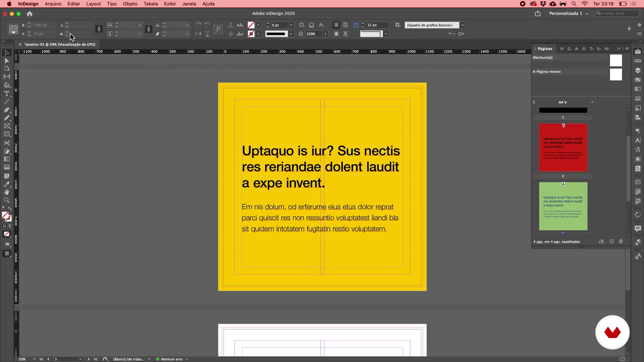The width and height of the screenshot is (644, 362).
Task: Toggle formatting affects text
Action: (x=10, y=226)
